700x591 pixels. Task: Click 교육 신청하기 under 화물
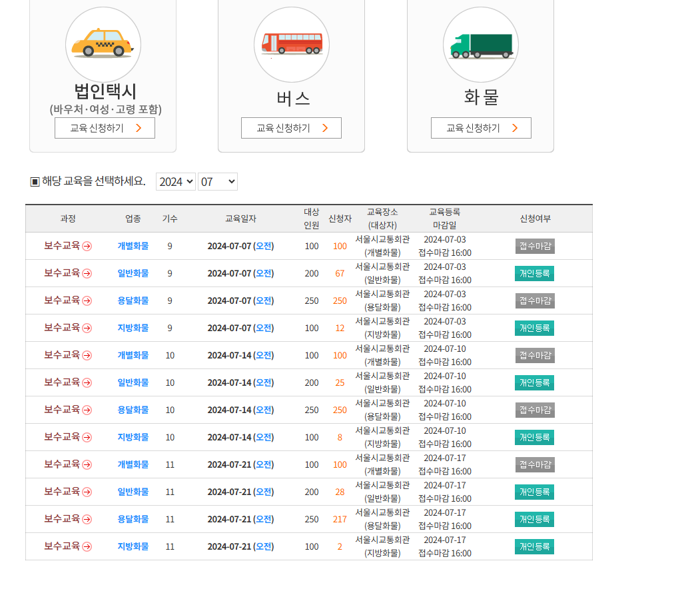[481, 127]
